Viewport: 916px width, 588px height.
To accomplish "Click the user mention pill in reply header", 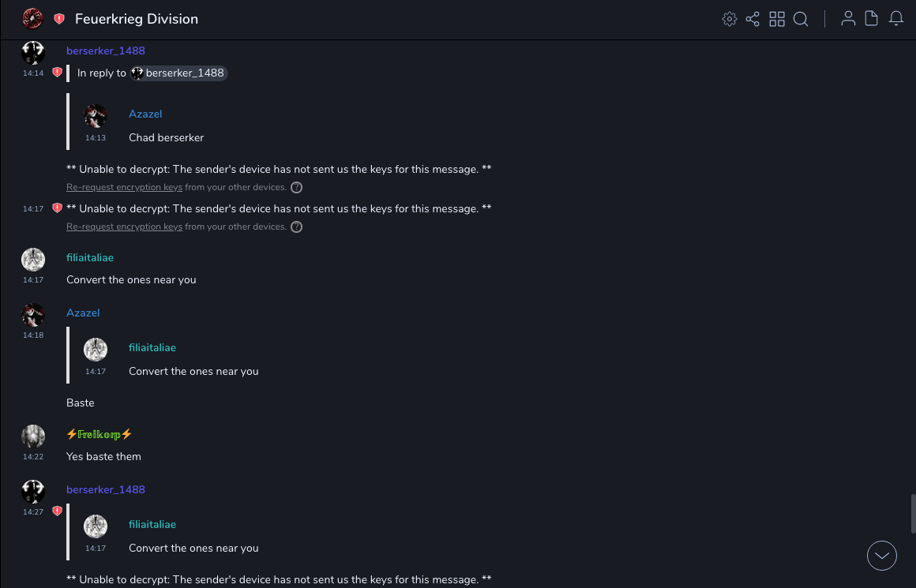I will [x=179, y=73].
